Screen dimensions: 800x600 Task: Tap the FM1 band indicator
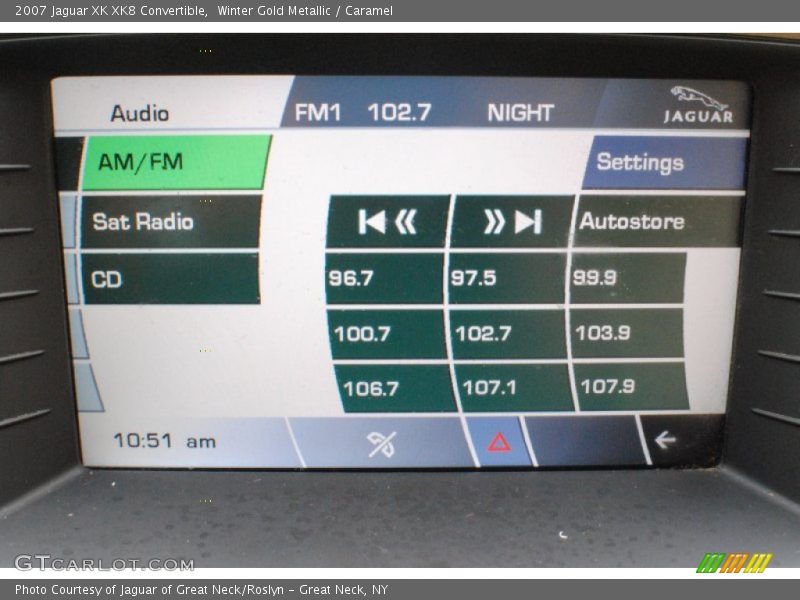coord(317,112)
